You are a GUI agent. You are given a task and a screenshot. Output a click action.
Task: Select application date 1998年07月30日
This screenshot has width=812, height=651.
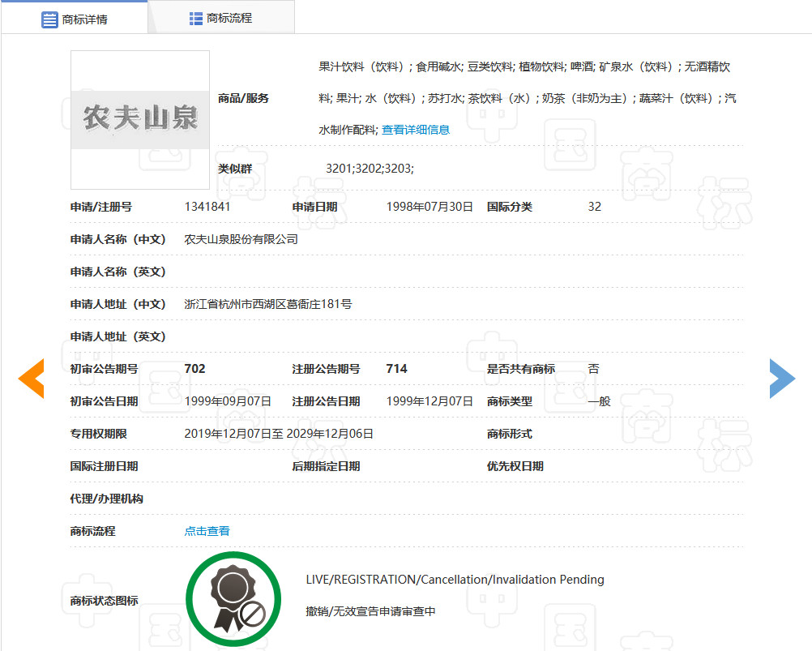(x=430, y=207)
